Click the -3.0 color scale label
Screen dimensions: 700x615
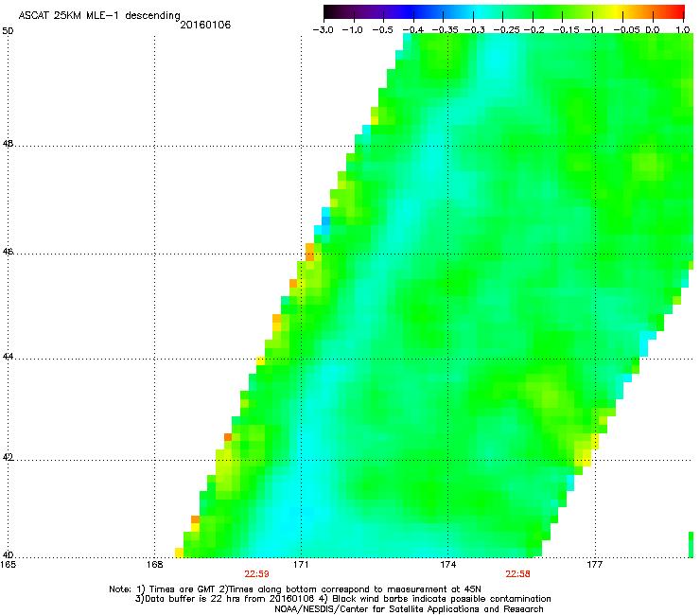tap(323, 30)
